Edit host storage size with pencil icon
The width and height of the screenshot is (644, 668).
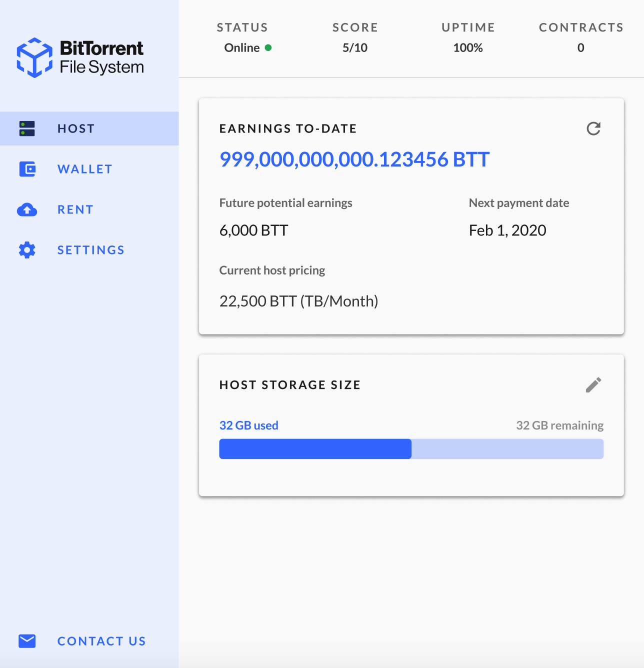coord(593,385)
